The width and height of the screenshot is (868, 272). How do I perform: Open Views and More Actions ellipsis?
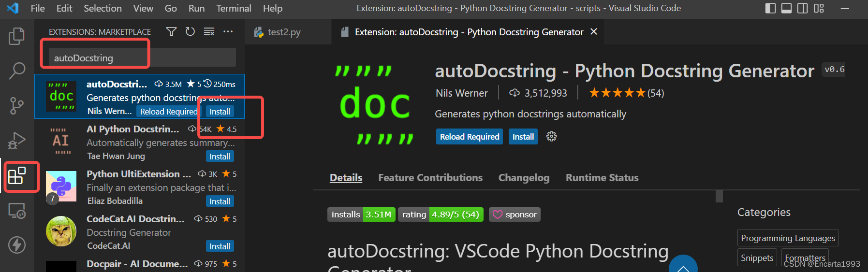[228, 32]
